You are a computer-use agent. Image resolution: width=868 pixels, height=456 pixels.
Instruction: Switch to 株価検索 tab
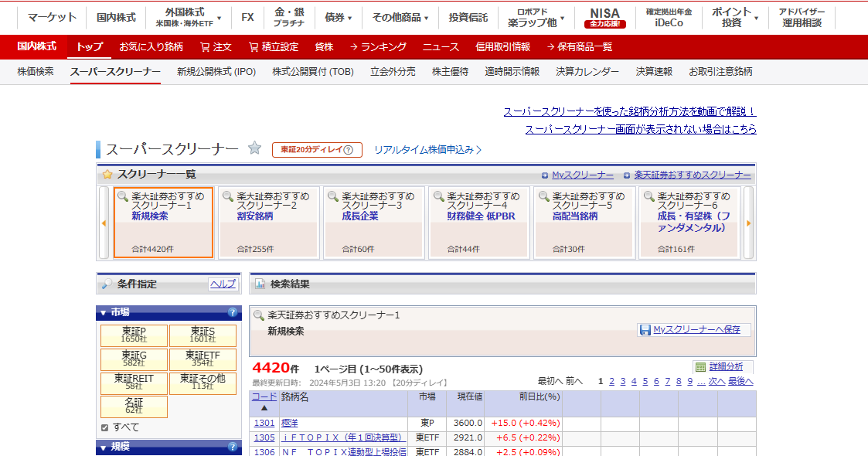(36, 71)
